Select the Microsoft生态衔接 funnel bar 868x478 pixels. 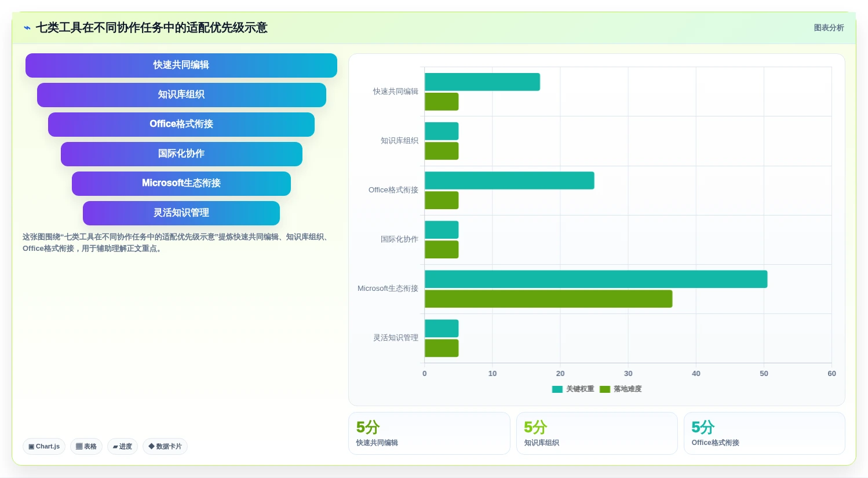[181, 184]
